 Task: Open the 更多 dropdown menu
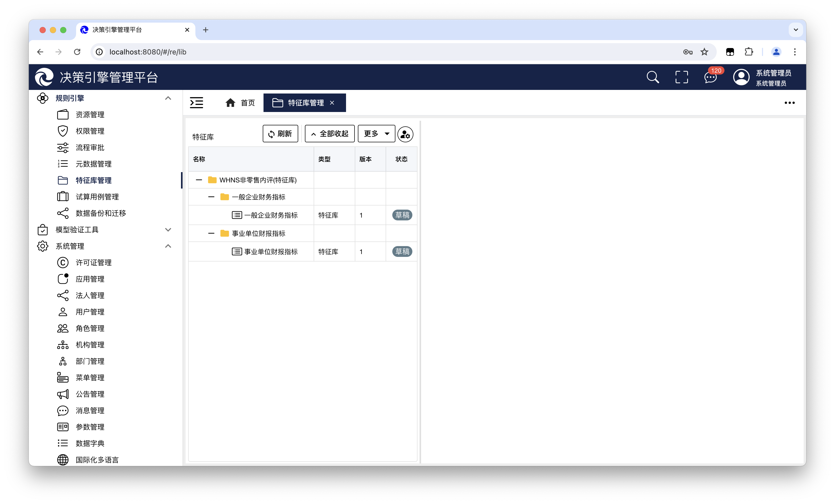coord(376,134)
